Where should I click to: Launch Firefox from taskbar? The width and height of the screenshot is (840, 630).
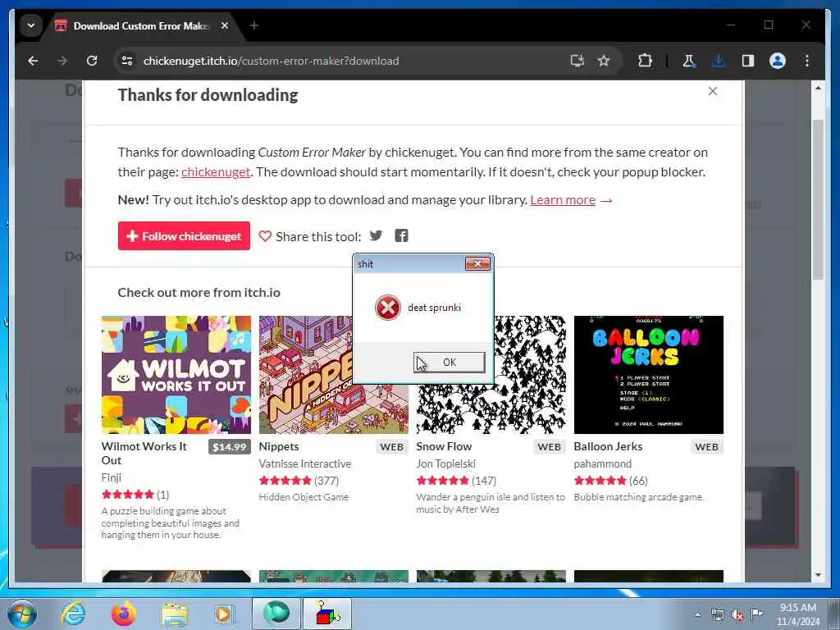123,614
